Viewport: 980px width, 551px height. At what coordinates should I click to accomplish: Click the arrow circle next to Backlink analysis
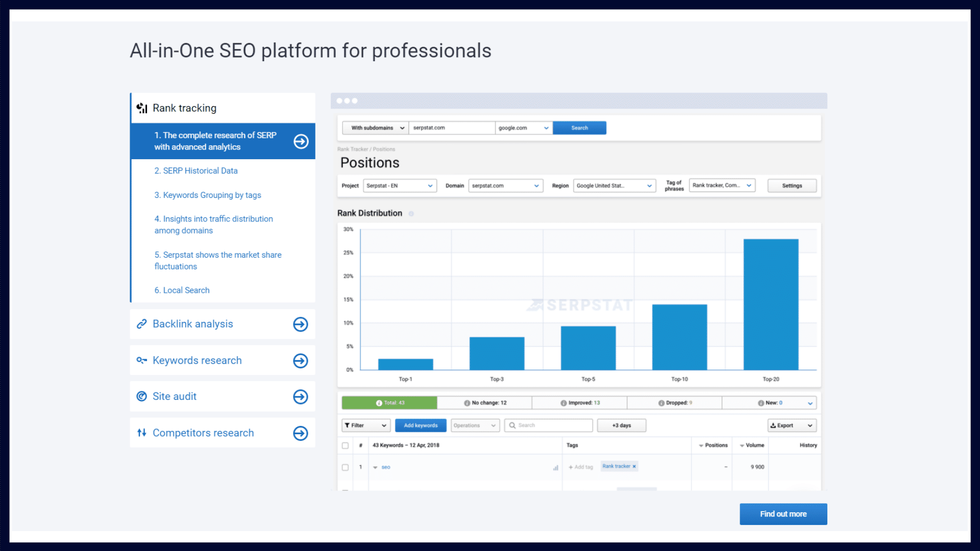pyautogui.click(x=301, y=324)
